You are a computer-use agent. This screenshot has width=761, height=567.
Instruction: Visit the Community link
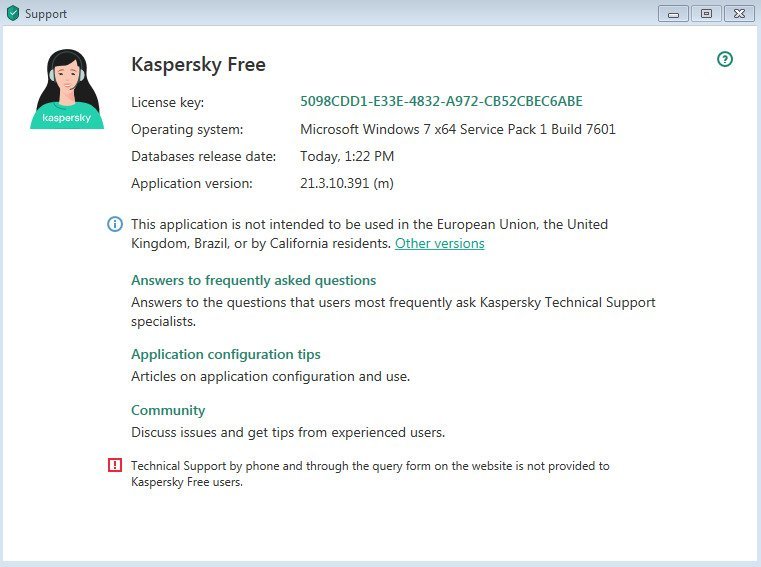(168, 410)
